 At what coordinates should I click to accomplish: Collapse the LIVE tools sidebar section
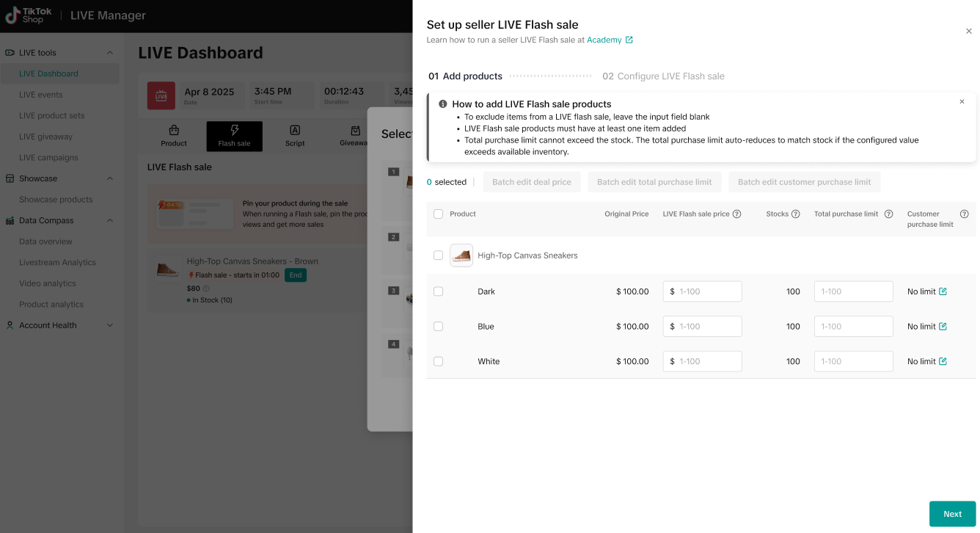(x=110, y=53)
